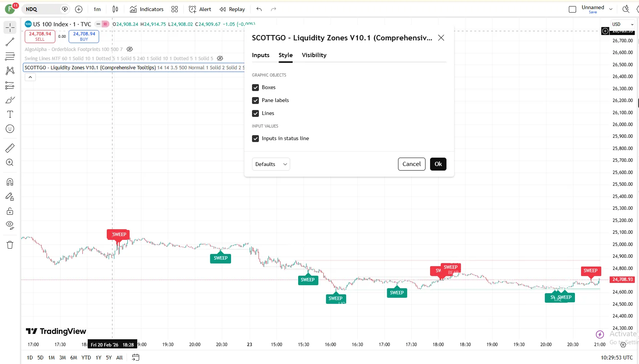This screenshot has height=364, width=639.
Task: Disable the Pane labels checkbox
Action: [x=255, y=101]
